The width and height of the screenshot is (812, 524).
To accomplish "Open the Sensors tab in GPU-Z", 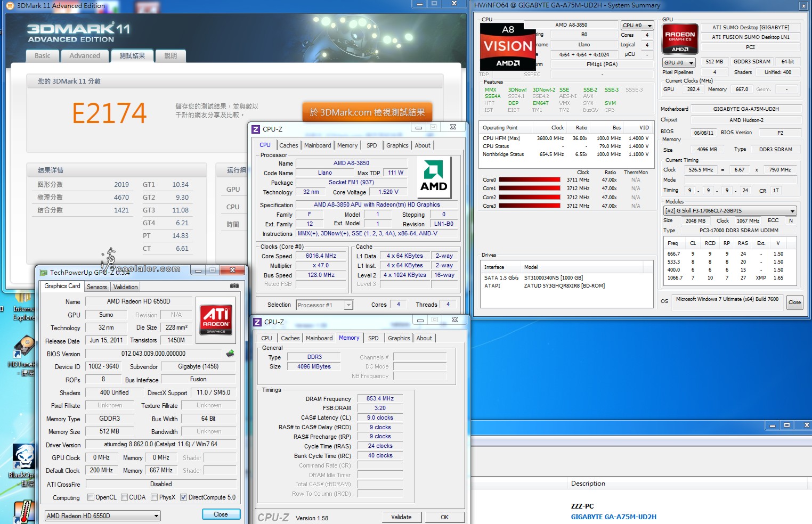I will [x=97, y=287].
